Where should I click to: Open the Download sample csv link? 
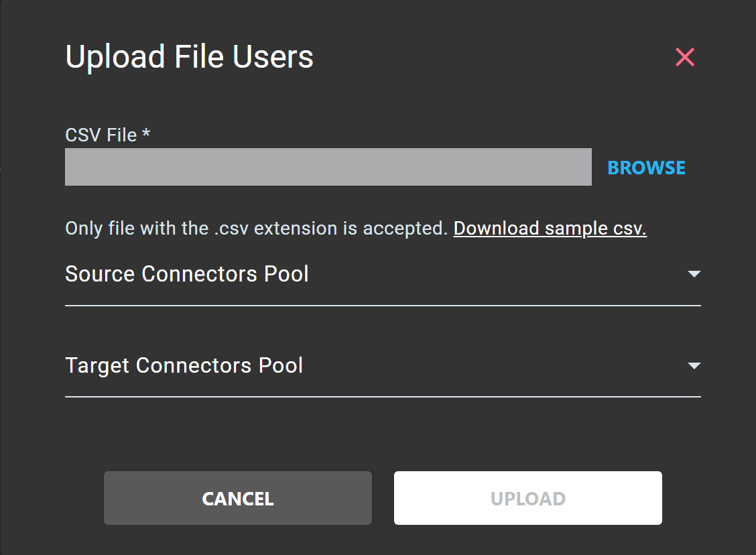coord(550,228)
